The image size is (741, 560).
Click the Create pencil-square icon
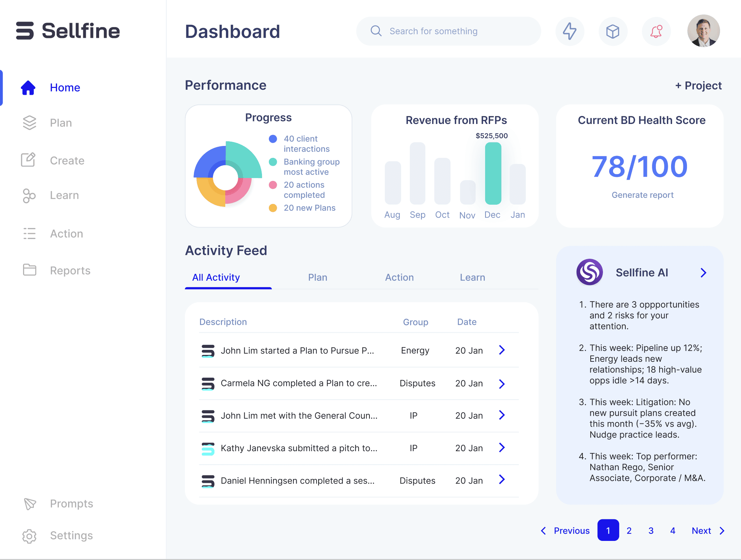(28, 160)
